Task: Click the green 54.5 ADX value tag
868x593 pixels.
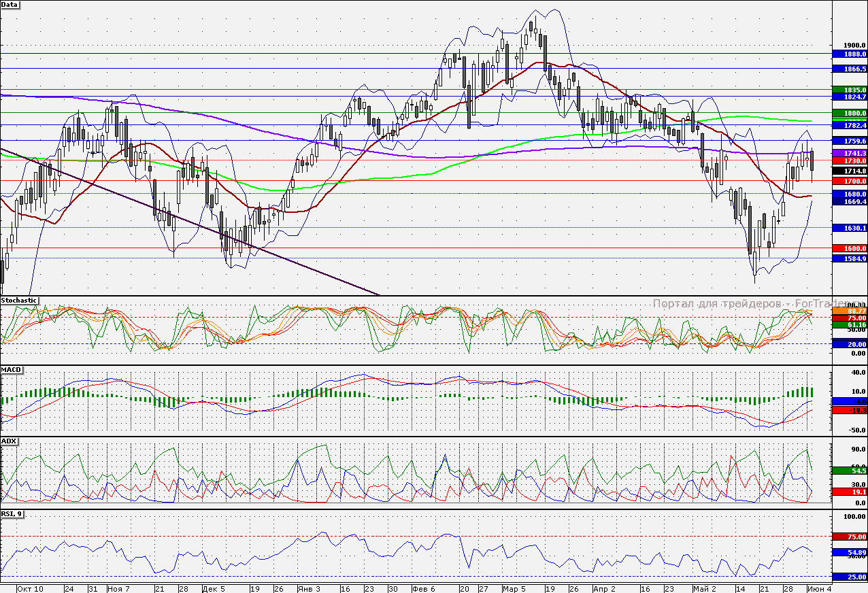Action: pos(850,471)
